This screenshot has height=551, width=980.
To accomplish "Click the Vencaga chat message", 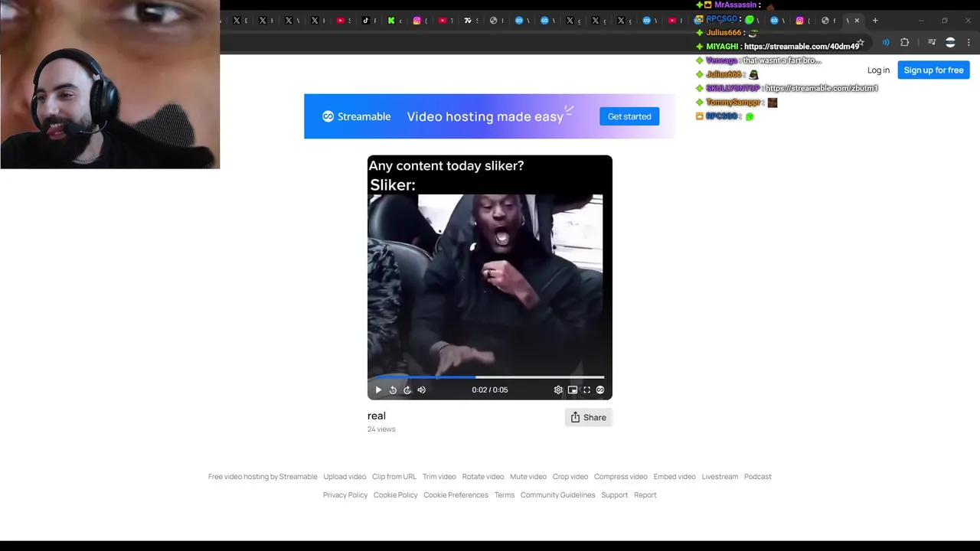I will [x=782, y=60].
